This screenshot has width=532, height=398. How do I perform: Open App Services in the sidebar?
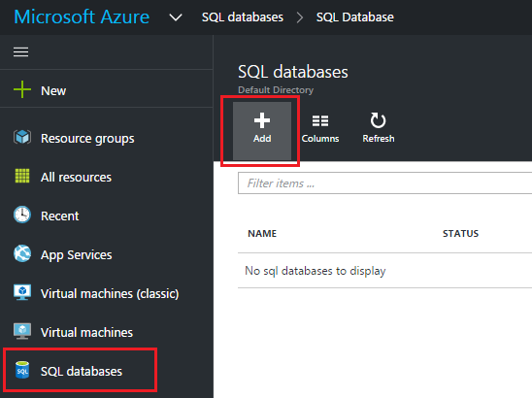tap(77, 254)
